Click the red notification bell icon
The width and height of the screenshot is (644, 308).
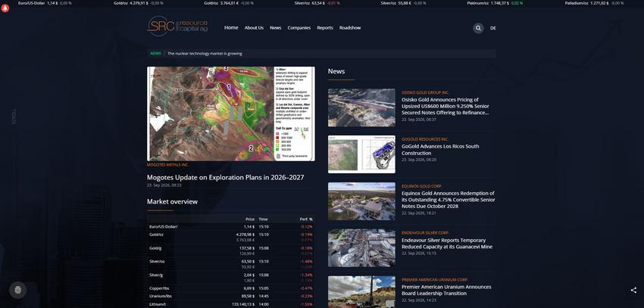[x=5, y=8]
